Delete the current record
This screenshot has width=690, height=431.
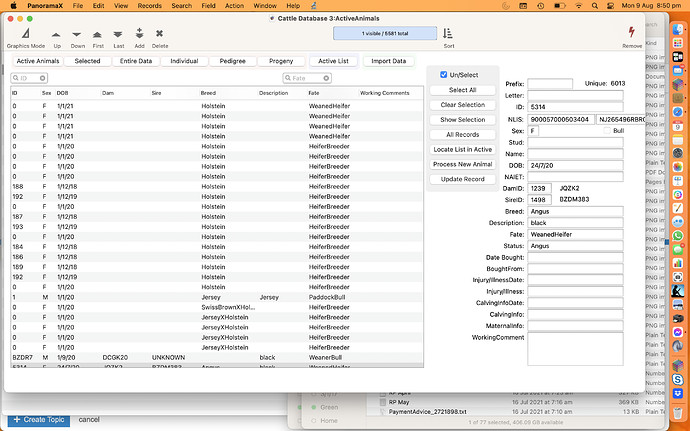160,38
